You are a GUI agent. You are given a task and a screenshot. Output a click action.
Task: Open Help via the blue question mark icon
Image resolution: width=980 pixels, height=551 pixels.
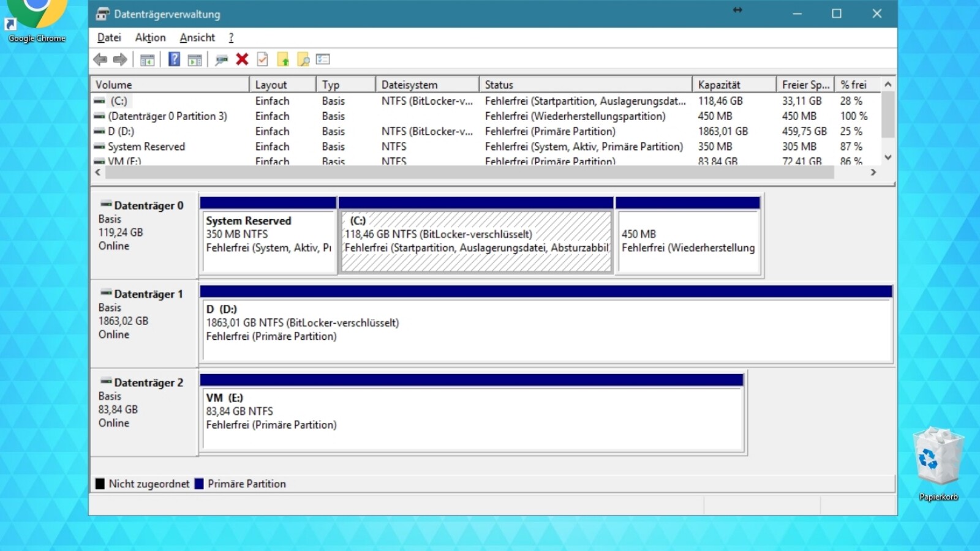tap(174, 59)
